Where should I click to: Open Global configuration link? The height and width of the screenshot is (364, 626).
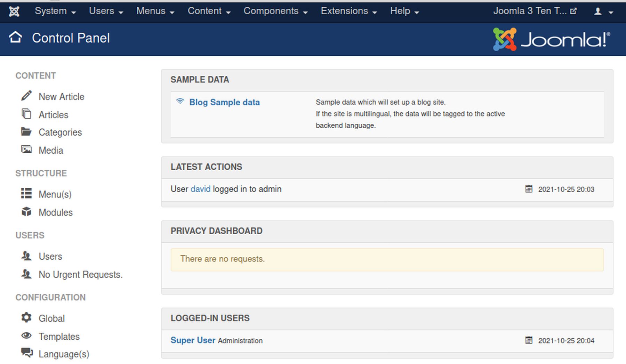(51, 318)
